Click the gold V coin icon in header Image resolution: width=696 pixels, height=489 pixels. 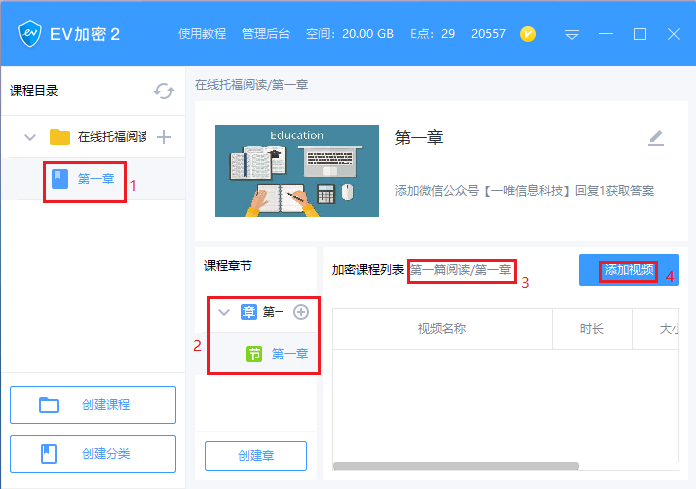point(528,34)
